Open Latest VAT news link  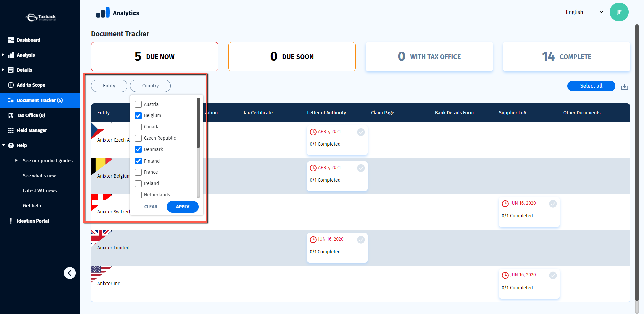[x=40, y=191]
